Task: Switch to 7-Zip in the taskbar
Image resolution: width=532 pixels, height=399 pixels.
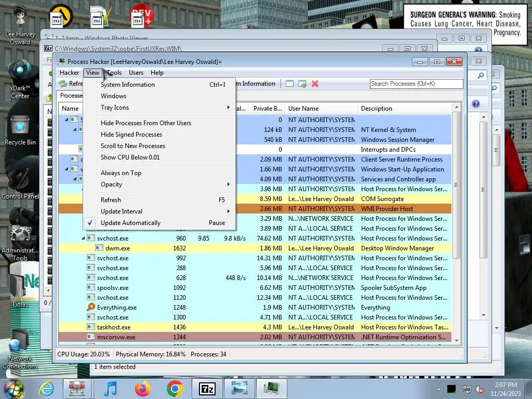Action: tap(207, 389)
